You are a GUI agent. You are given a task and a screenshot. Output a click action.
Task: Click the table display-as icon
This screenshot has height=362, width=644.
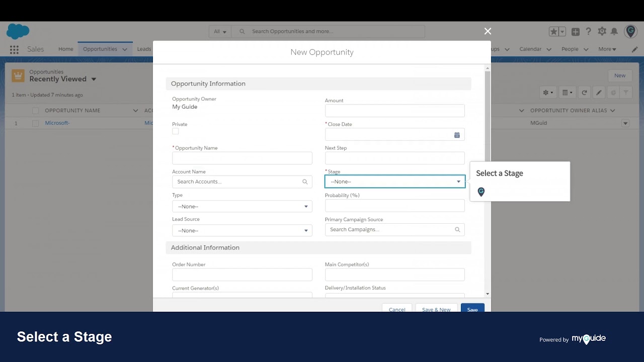click(x=568, y=93)
